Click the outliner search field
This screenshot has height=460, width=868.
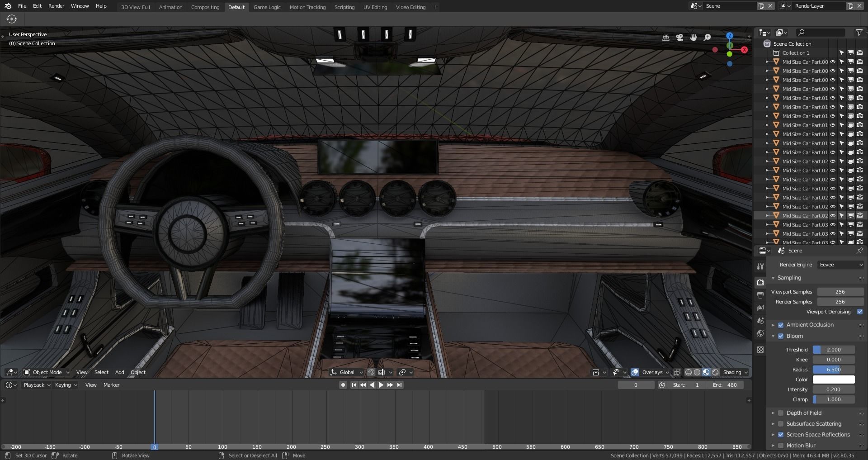click(x=821, y=32)
